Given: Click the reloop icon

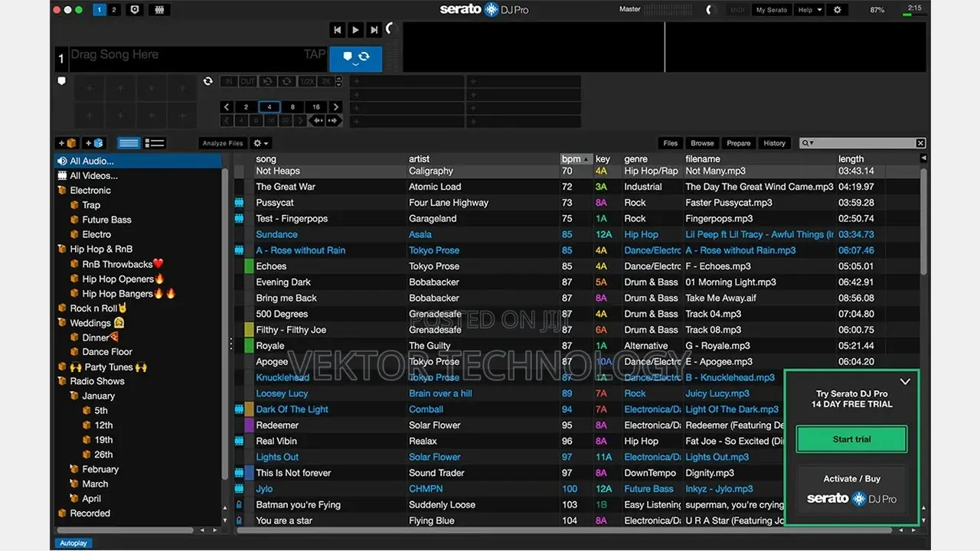Looking at the screenshot, I should [x=267, y=81].
